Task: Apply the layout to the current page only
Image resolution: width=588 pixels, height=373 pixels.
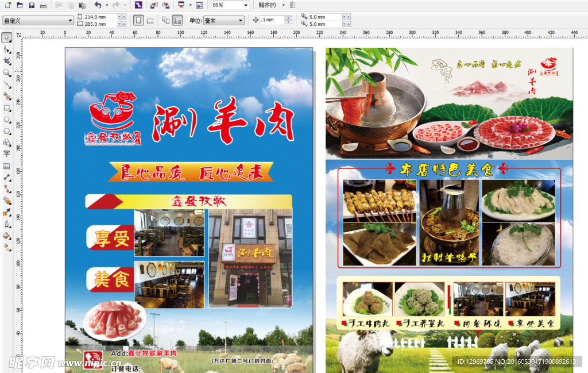Action: [177, 20]
